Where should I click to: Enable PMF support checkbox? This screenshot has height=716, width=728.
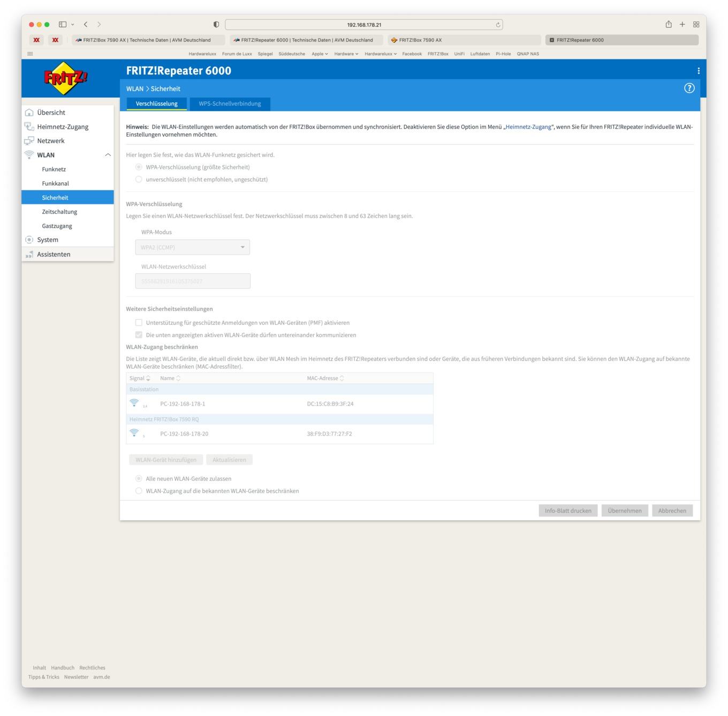pyautogui.click(x=139, y=323)
